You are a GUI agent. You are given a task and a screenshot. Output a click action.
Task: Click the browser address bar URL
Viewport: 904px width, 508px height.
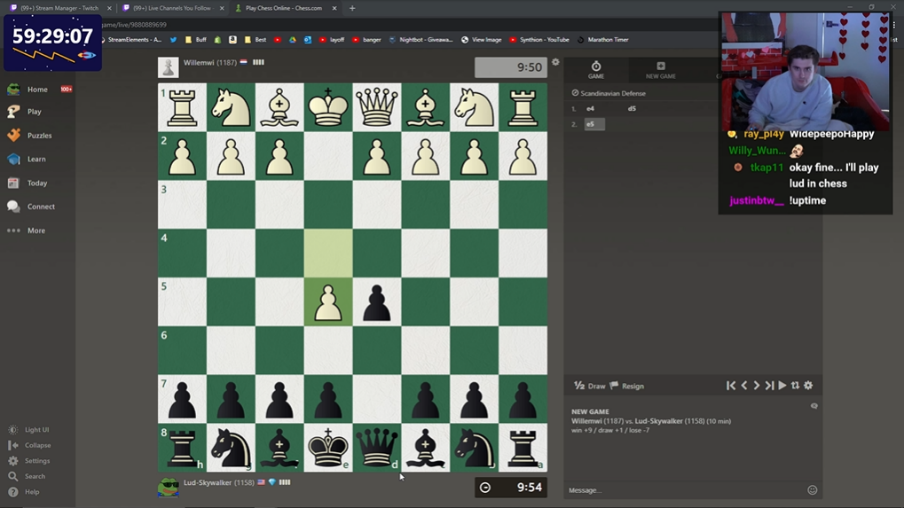[x=134, y=25]
